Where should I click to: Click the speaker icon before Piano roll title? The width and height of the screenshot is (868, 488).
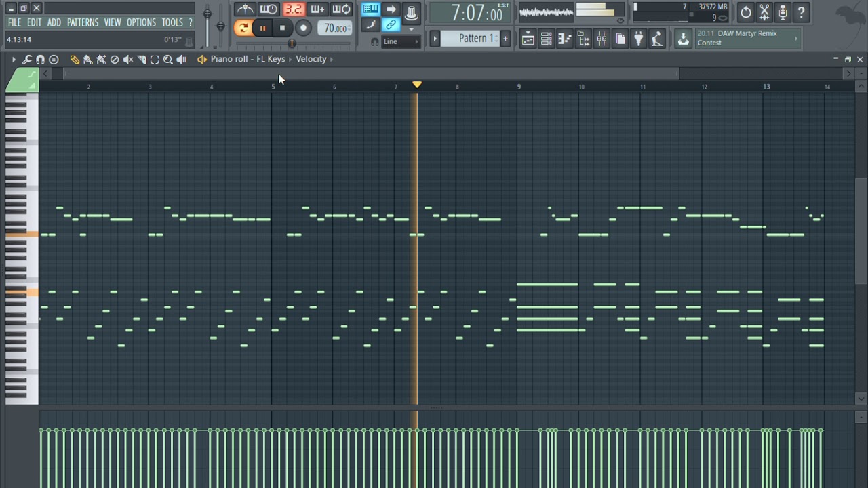tap(201, 60)
